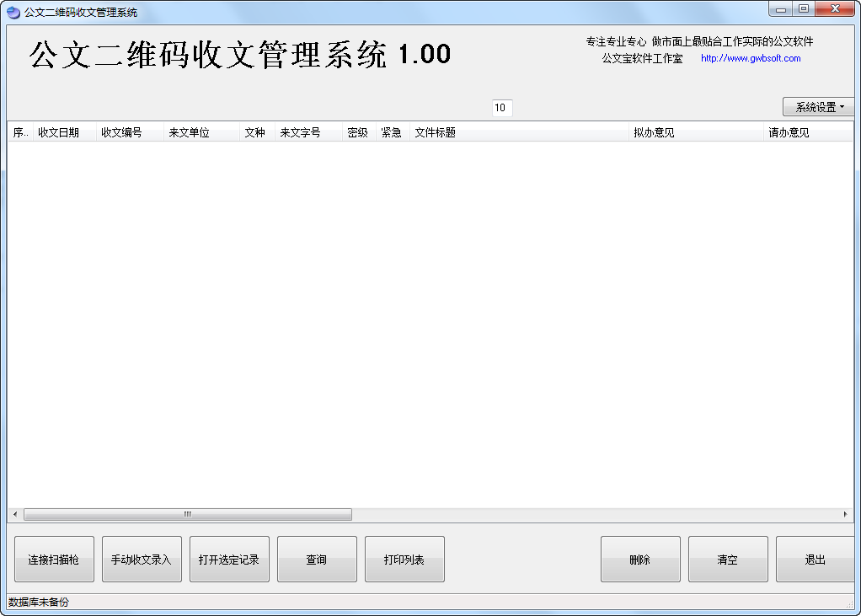This screenshot has height=616, width=861.
Task: Click the 退出 exit button
Action: click(x=816, y=559)
